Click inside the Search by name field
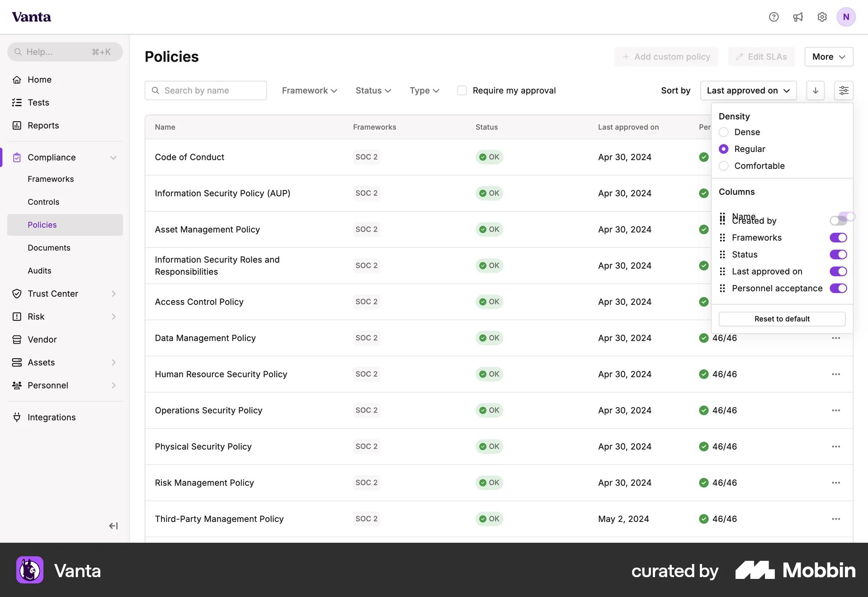Viewport: 868px width, 597px height. pyautogui.click(x=206, y=90)
